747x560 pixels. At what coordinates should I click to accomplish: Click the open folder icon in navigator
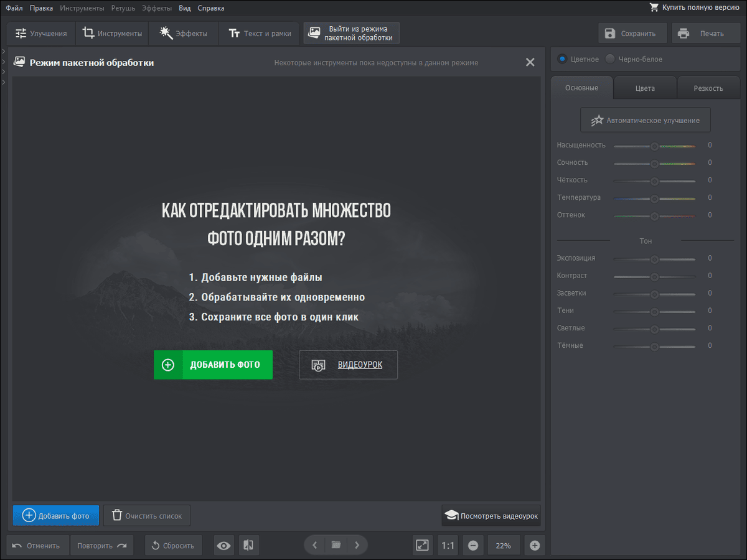point(336,545)
